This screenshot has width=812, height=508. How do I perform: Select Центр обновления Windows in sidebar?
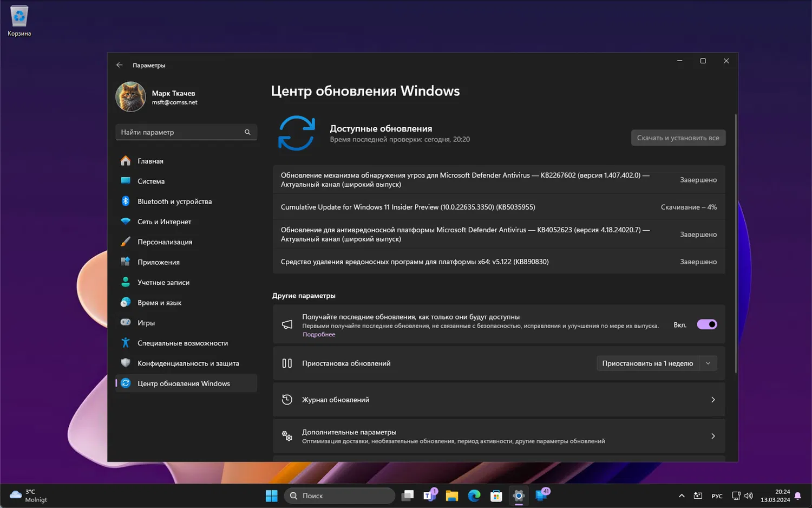point(186,383)
